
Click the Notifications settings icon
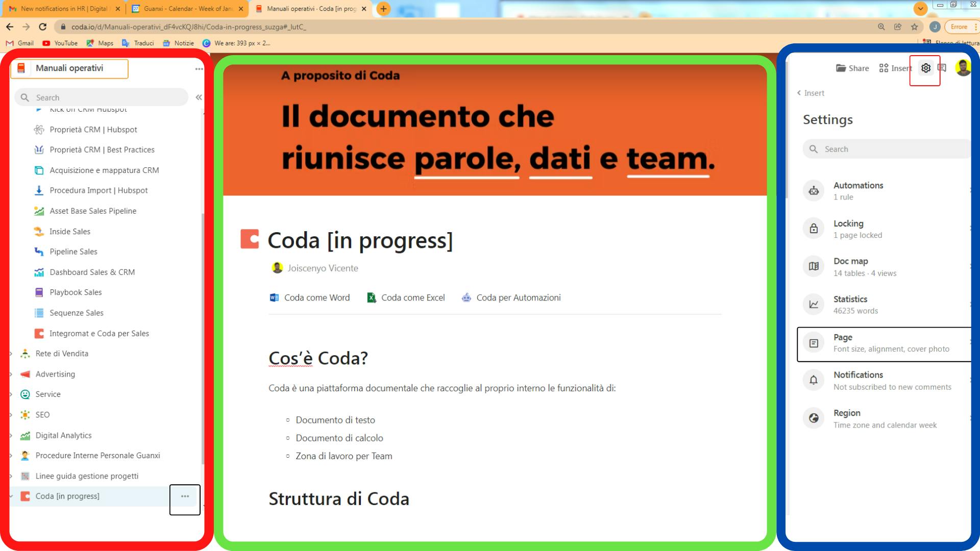point(814,380)
